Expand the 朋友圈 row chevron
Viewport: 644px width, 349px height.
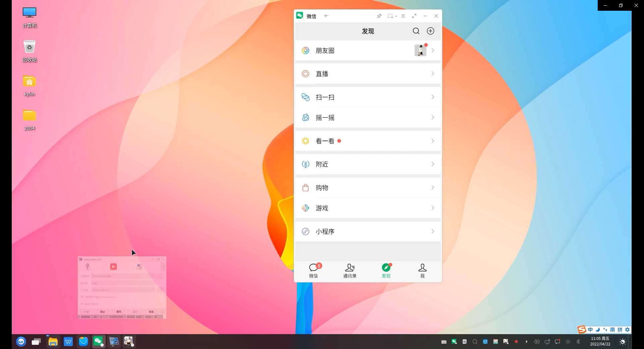(433, 50)
